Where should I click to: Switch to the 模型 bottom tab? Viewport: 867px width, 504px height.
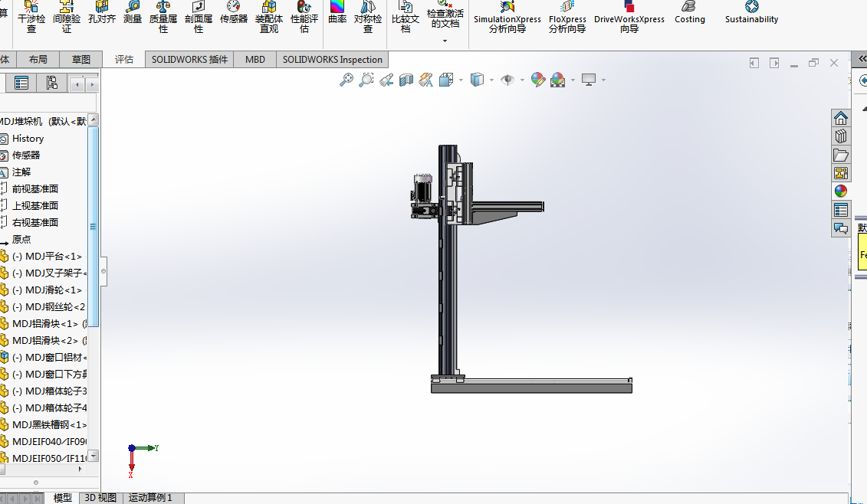[63, 497]
